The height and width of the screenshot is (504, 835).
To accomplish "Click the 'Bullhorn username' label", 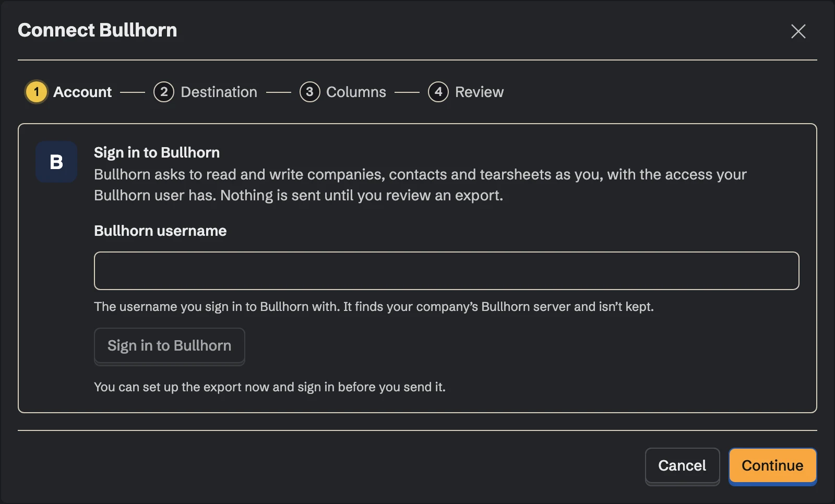I will pos(160,231).
